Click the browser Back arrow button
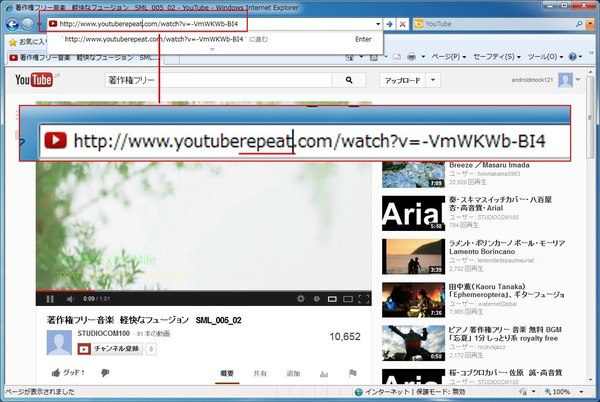The image size is (600, 402). pyautogui.click(x=13, y=23)
